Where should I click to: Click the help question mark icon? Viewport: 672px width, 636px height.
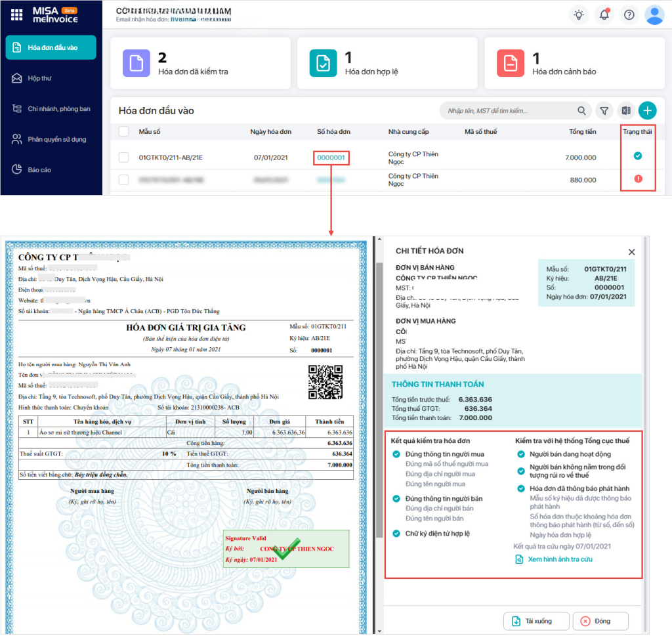coord(629,15)
